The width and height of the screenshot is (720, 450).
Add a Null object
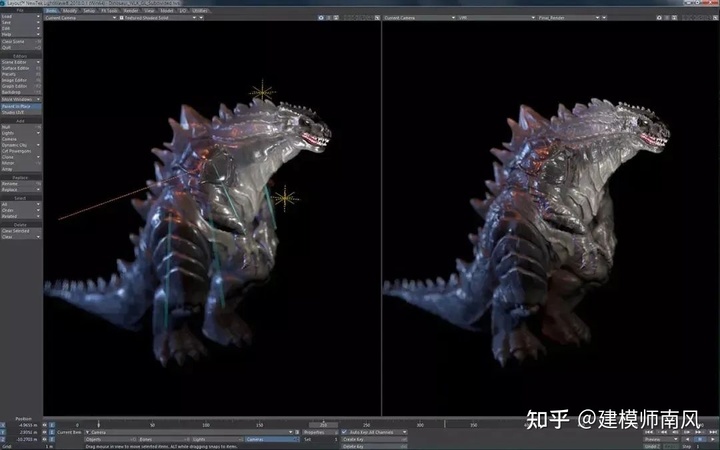[21, 127]
